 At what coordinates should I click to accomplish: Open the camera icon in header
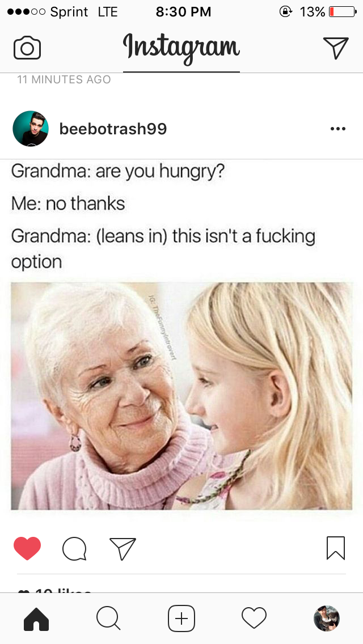coord(27,48)
